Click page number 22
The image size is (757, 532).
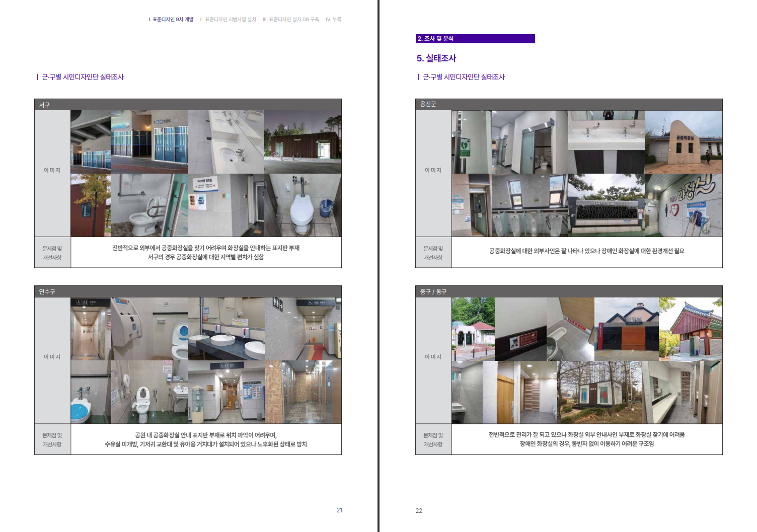pos(419,511)
